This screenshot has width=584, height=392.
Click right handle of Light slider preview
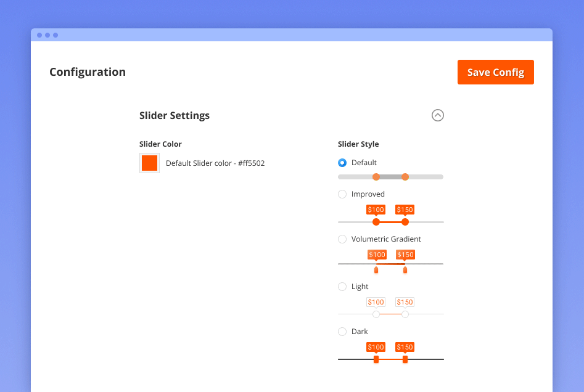pos(405,314)
